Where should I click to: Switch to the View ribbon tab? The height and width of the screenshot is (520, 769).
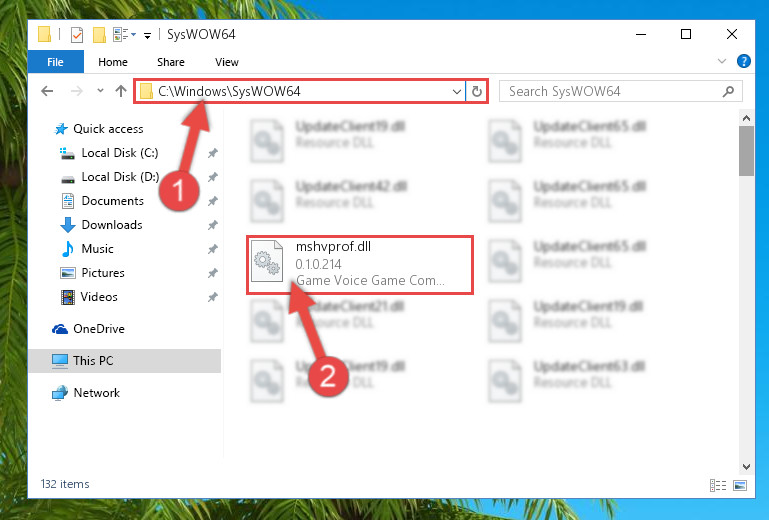tap(227, 62)
